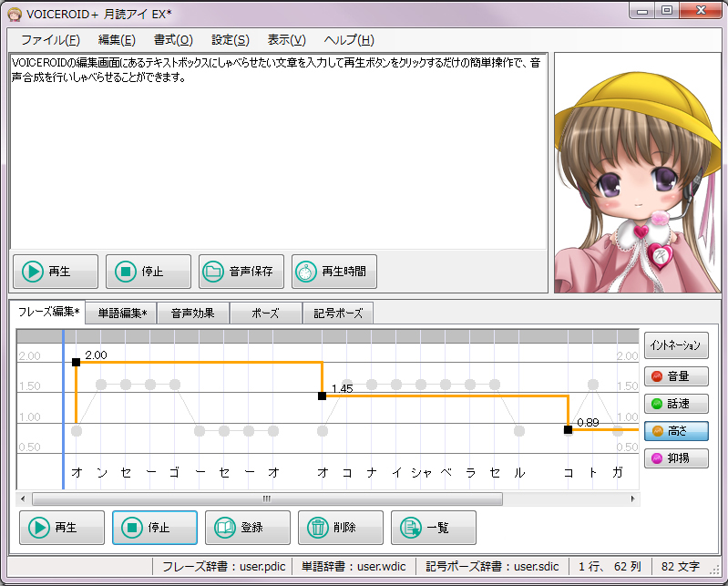The image size is (728, 586).
Task: Open the 設定(S) menu
Action: (x=231, y=40)
